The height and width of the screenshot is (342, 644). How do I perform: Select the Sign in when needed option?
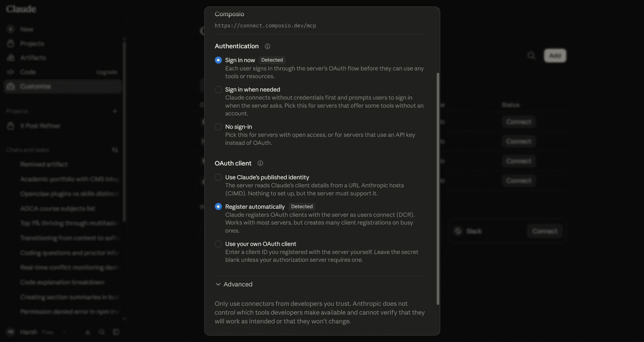[x=218, y=90]
